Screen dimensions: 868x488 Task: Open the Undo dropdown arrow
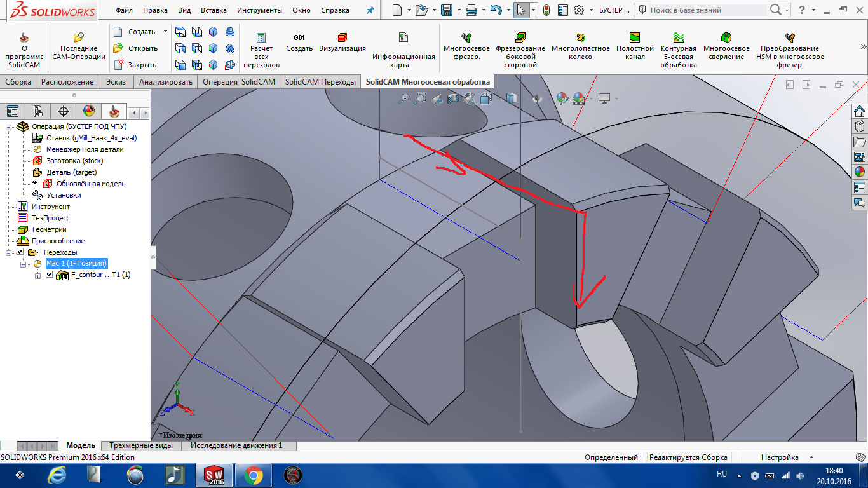pos(507,10)
